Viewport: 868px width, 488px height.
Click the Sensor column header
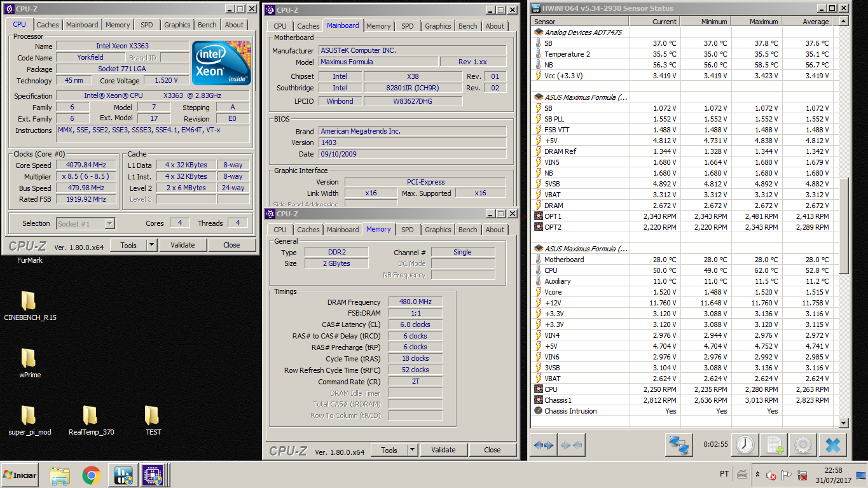[580, 22]
